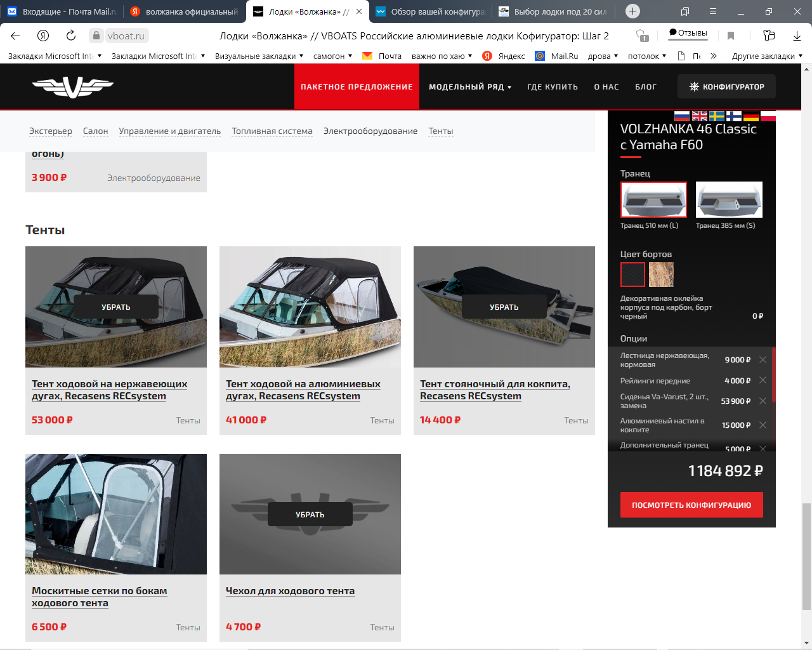812x650 pixels.
Task: Open the tab groups icon in title bar
Action: 685,11
